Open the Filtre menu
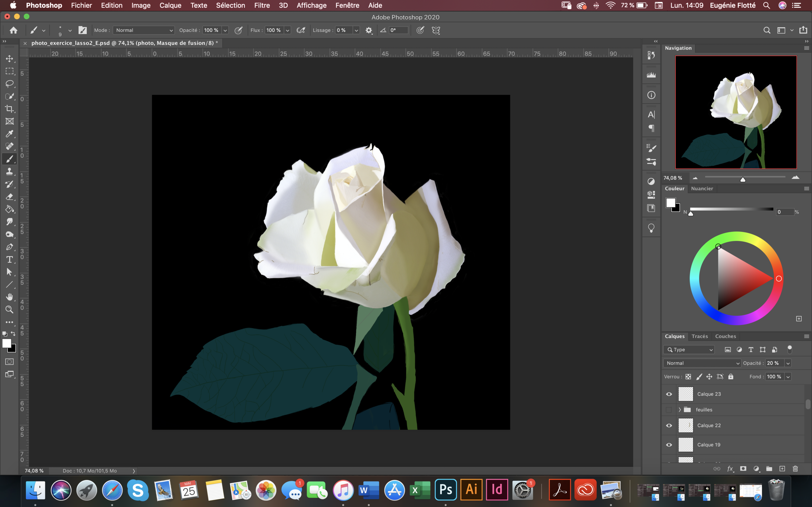 262,6
